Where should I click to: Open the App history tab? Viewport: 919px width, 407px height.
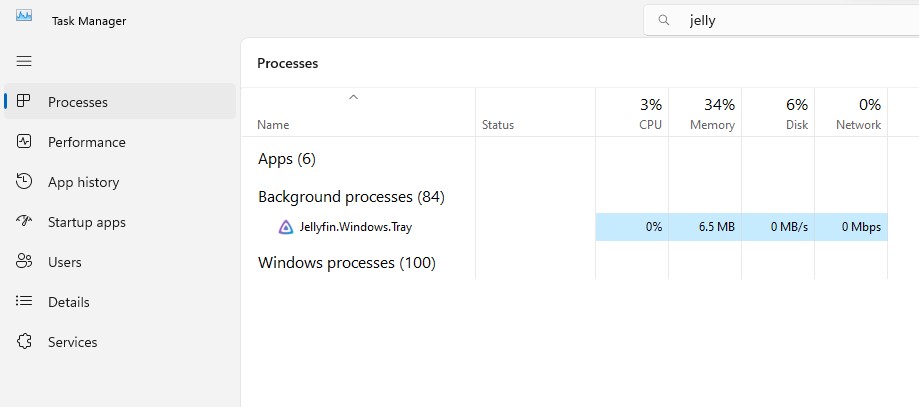(83, 182)
